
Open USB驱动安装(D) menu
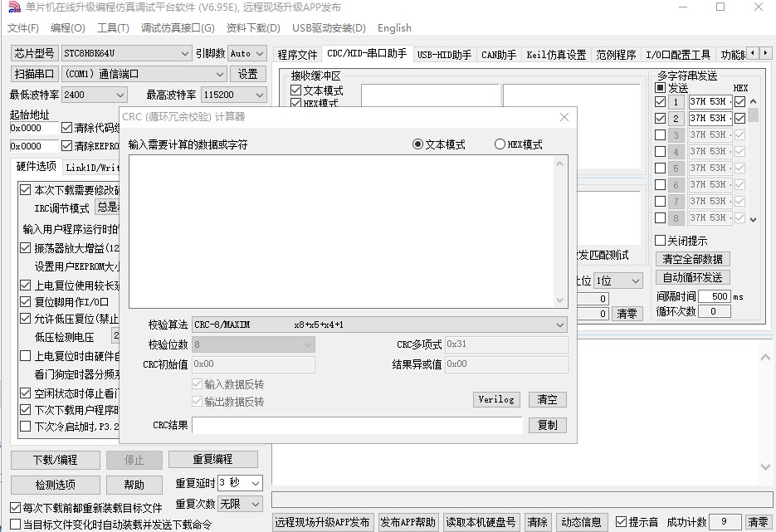329,27
